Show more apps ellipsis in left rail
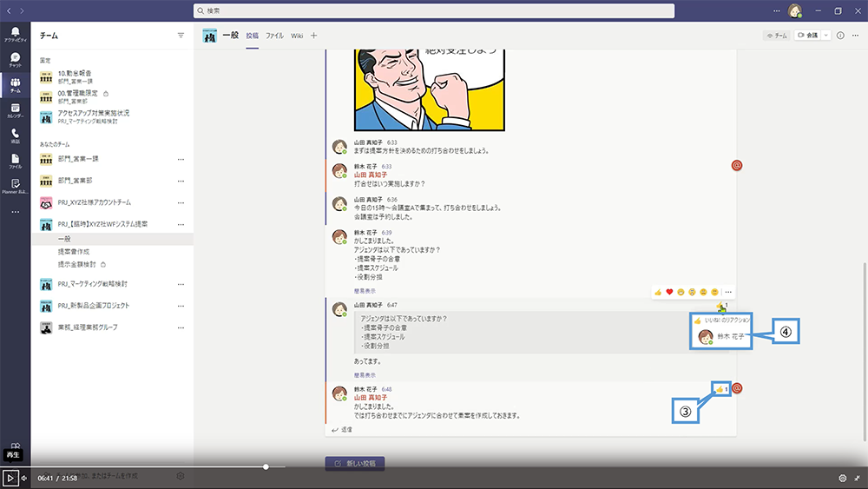The width and height of the screenshot is (868, 489). 15,212
